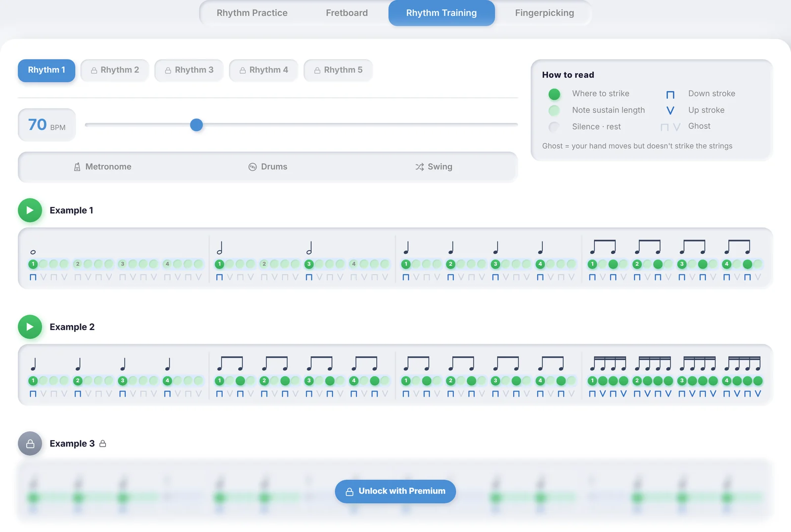The image size is (791, 532).
Task: Select the locked Rhythm 5 button
Action: [338, 70]
